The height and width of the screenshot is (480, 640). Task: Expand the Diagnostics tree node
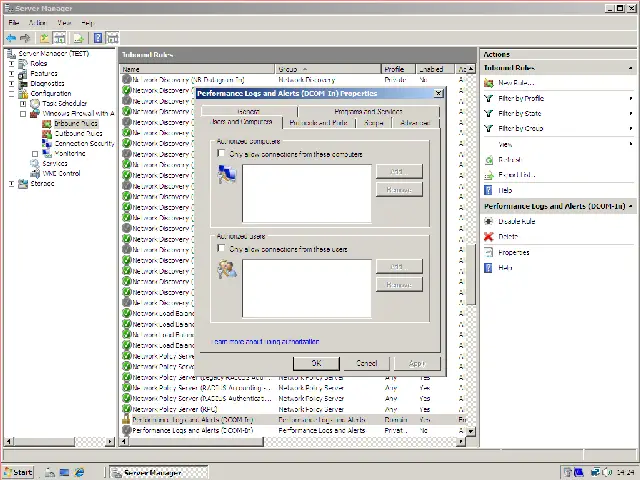(x=11, y=84)
